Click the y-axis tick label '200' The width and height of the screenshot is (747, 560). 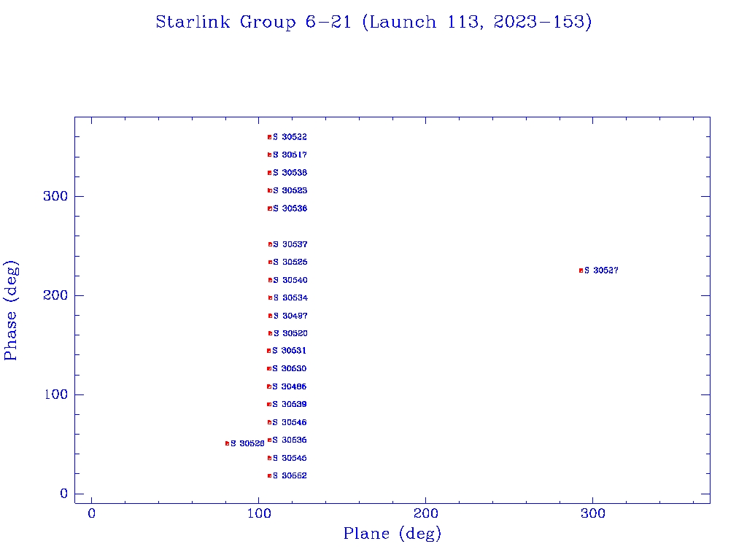pos(55,295)
